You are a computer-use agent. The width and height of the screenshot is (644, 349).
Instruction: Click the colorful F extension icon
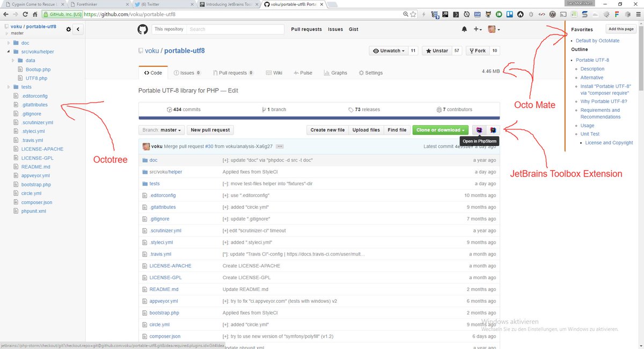[617, 14]
